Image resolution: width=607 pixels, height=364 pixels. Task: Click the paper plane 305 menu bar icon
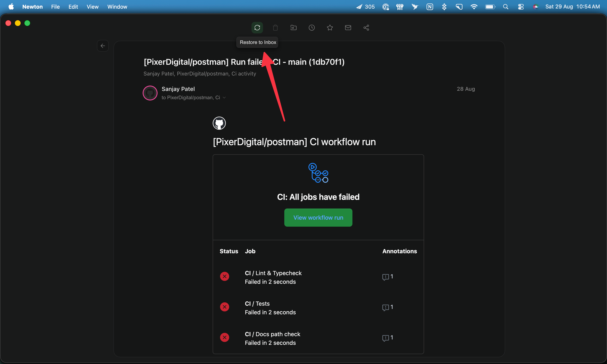click(x=365, y=7)
